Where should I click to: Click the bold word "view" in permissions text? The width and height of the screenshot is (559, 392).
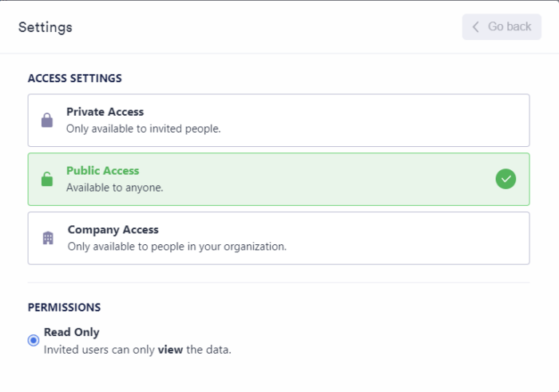169,349
